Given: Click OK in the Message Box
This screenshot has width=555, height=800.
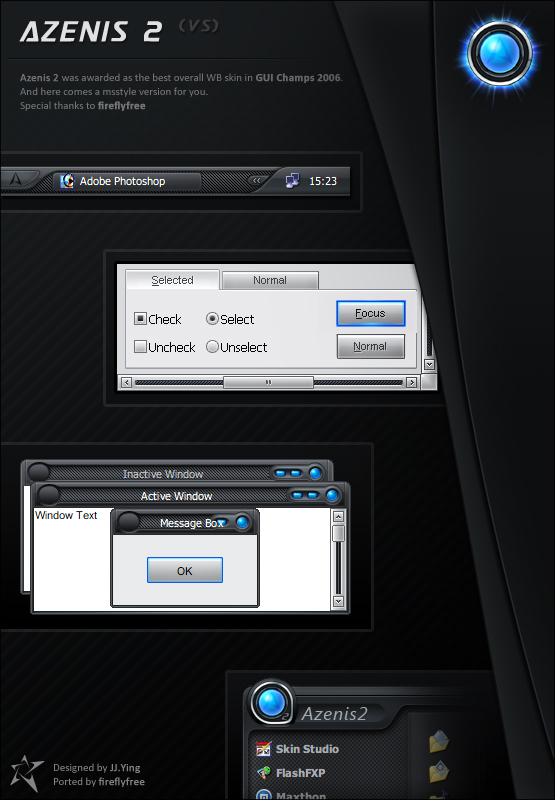Looking at the screenshot, I should [x=185, y=570].
